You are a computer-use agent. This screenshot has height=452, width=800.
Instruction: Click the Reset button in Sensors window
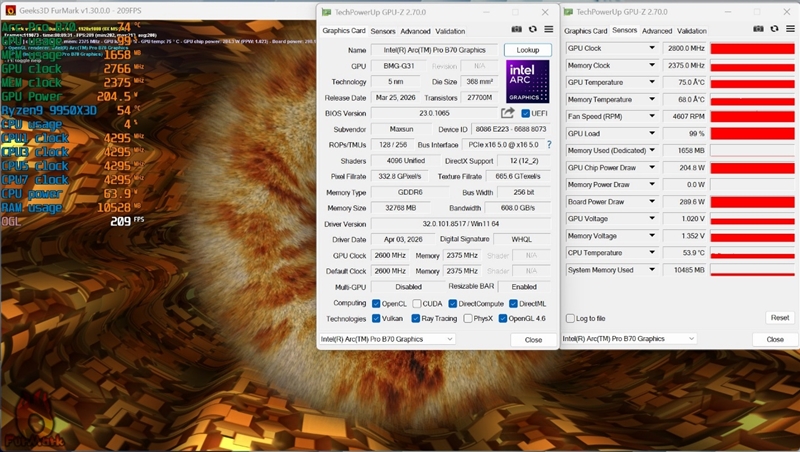point(780,318)
